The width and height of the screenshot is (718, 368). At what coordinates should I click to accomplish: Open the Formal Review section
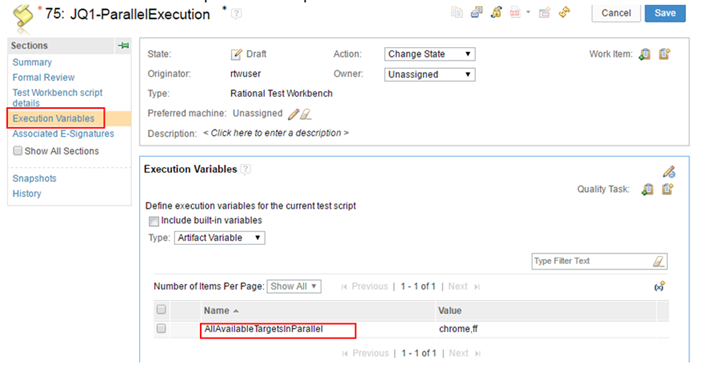click(44, 77)
